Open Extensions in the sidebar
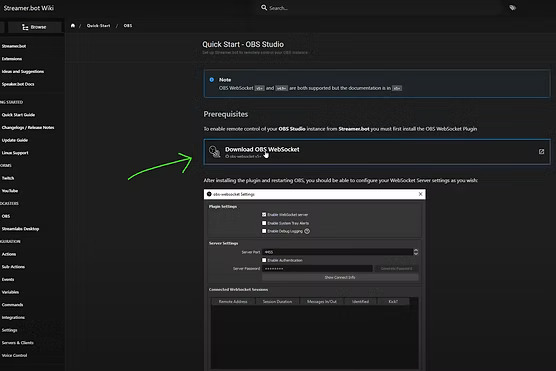556x371 pixels. point(12,59)
